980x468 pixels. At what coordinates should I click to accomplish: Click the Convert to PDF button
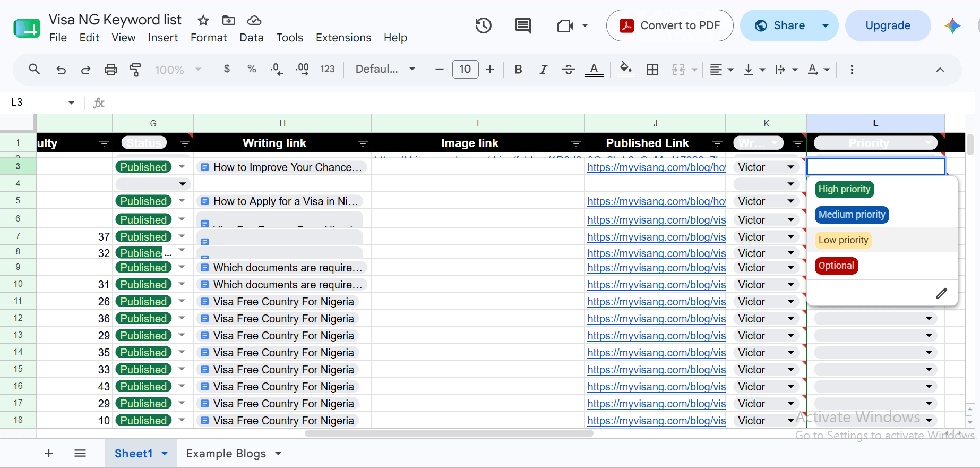(x=670, y=25)
